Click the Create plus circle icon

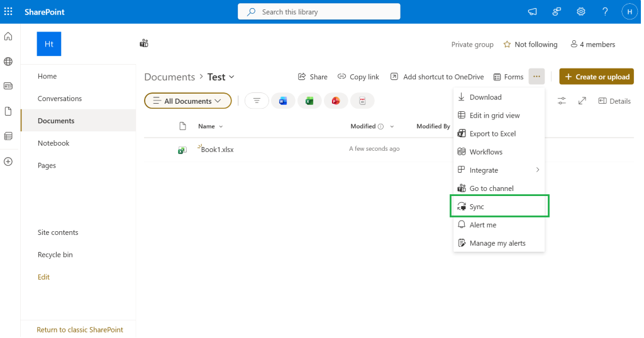pos(8,161)
